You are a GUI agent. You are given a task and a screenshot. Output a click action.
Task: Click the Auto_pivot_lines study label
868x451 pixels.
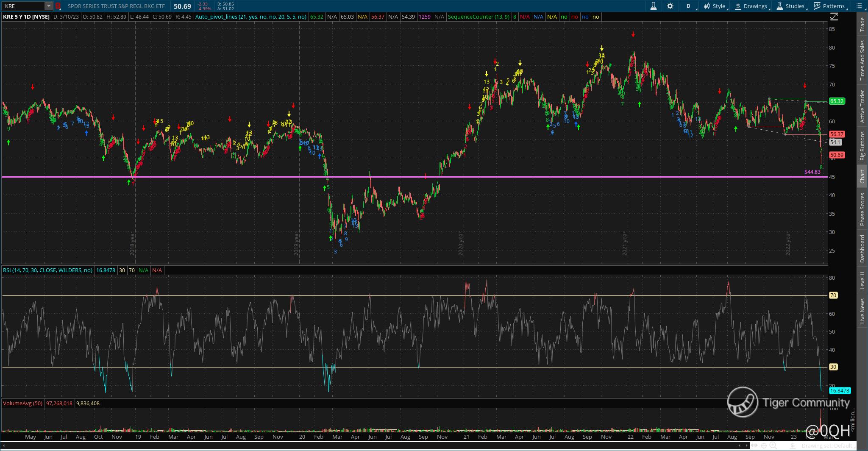tap(251, 17)
